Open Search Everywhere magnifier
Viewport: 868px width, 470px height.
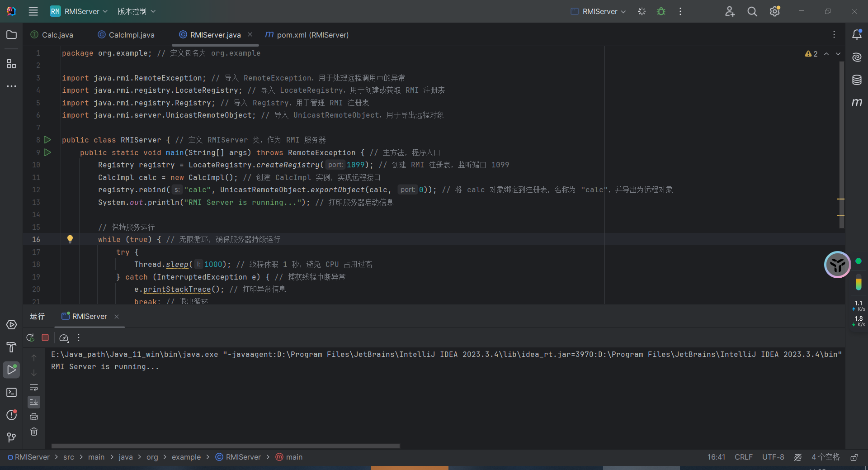click(752, 11)
